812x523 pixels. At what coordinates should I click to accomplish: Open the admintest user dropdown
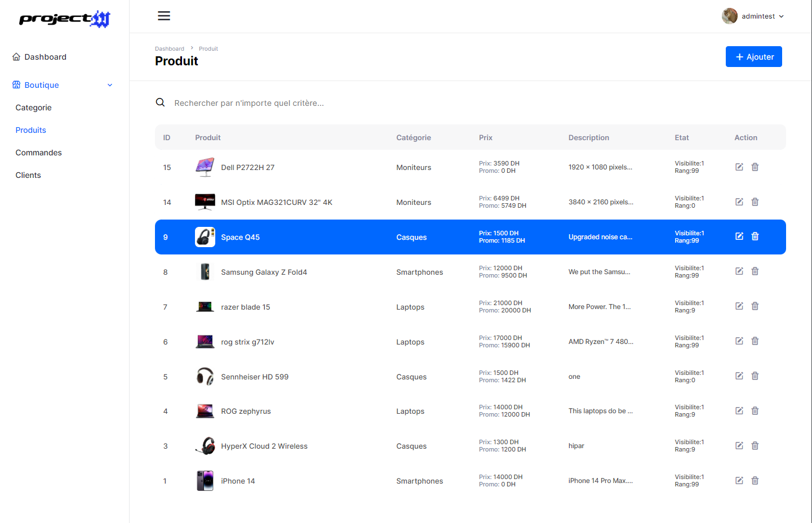(x=753, y=16)
